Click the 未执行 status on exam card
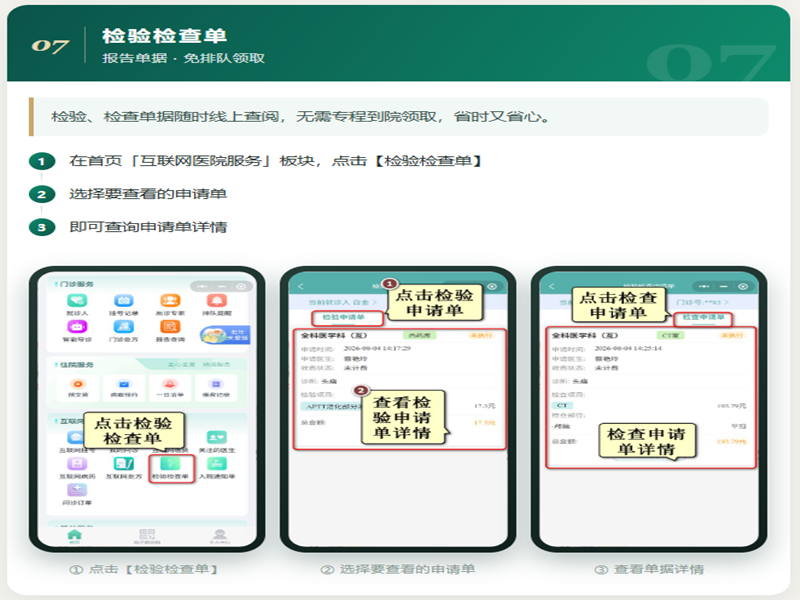 click(x=732, y=335)
